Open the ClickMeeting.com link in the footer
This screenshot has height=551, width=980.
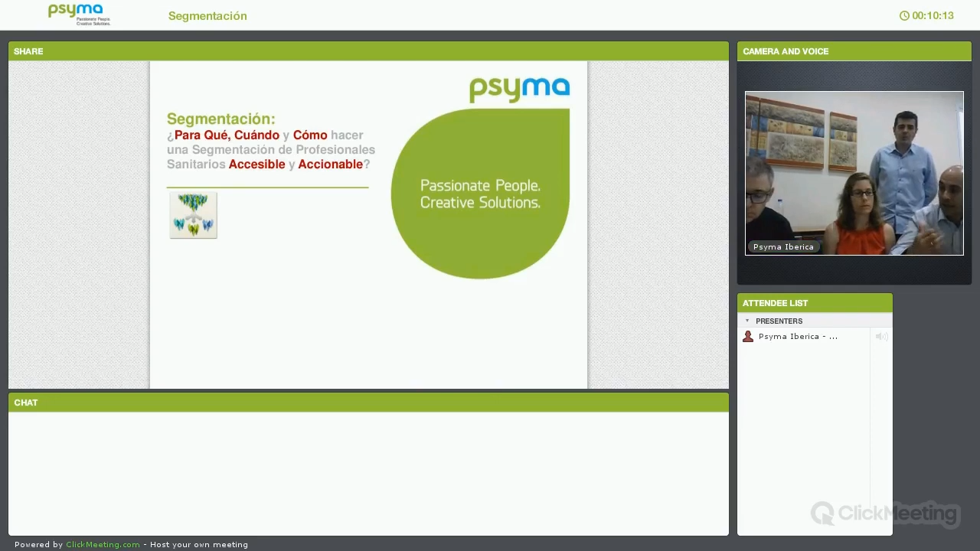[x=103, y=545]
